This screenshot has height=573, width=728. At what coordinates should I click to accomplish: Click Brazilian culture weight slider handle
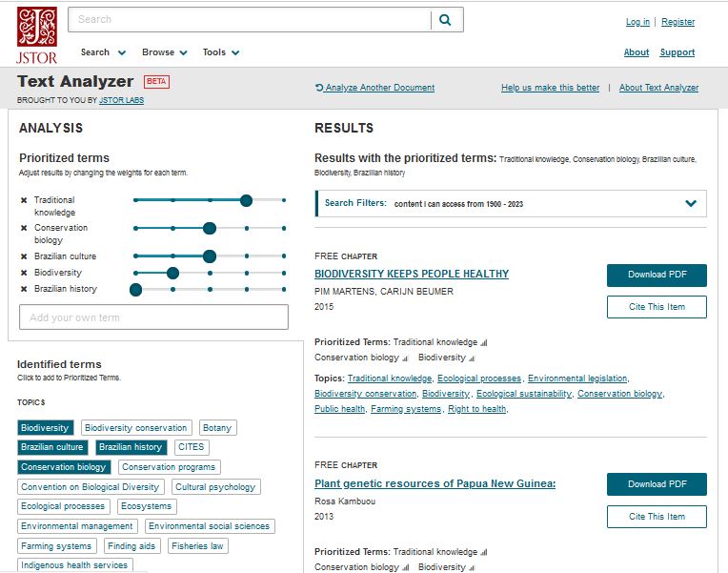click(210, 256)
